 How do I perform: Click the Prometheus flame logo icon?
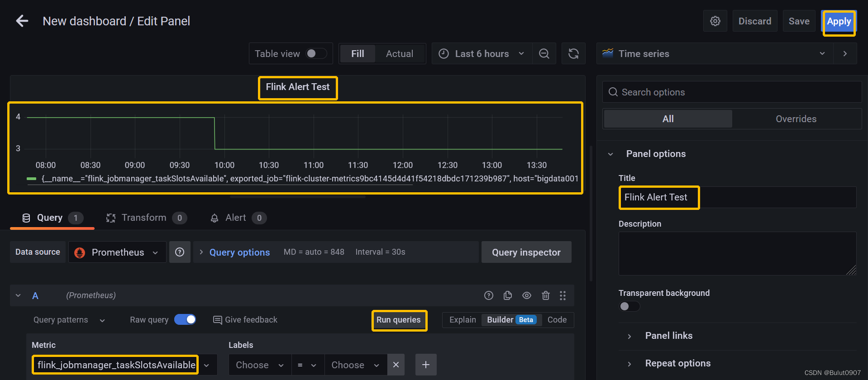(80, 252)
